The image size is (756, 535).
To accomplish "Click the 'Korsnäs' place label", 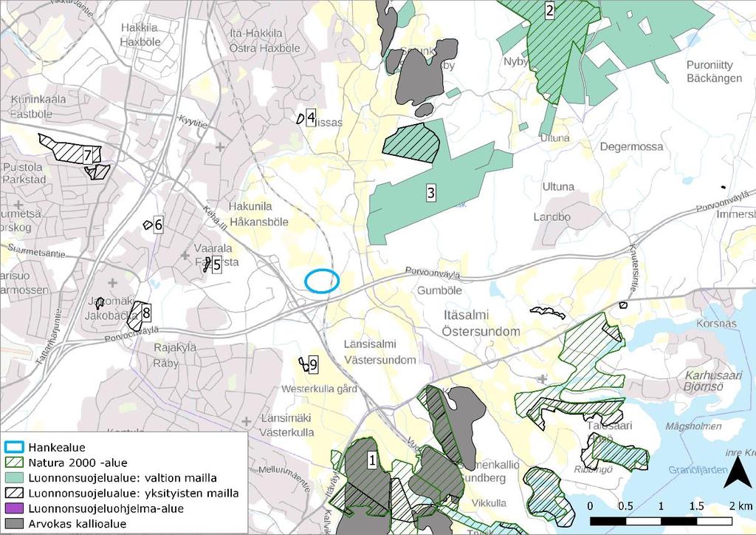I will pyautogui.click(x=717, y=324).
